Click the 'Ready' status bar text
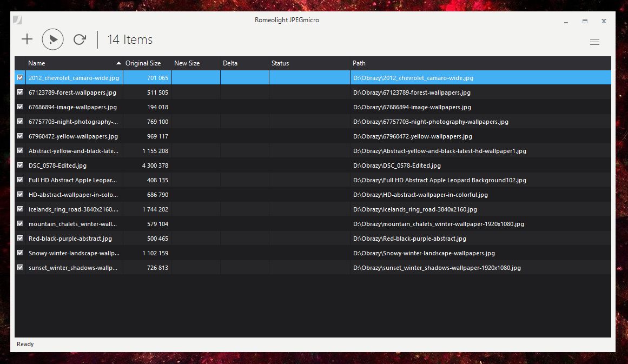 [25, 344]
